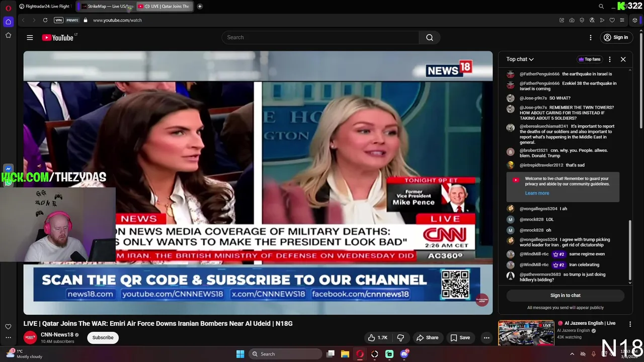Open Discord from the taskbar
The height and width of the screenshot is (362, 644).
[404, 354]
